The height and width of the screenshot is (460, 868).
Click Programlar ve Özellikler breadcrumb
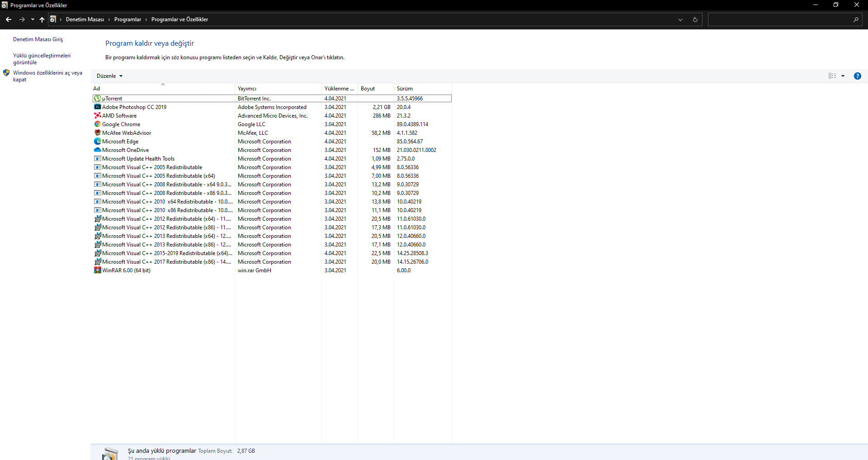(179, 19)
